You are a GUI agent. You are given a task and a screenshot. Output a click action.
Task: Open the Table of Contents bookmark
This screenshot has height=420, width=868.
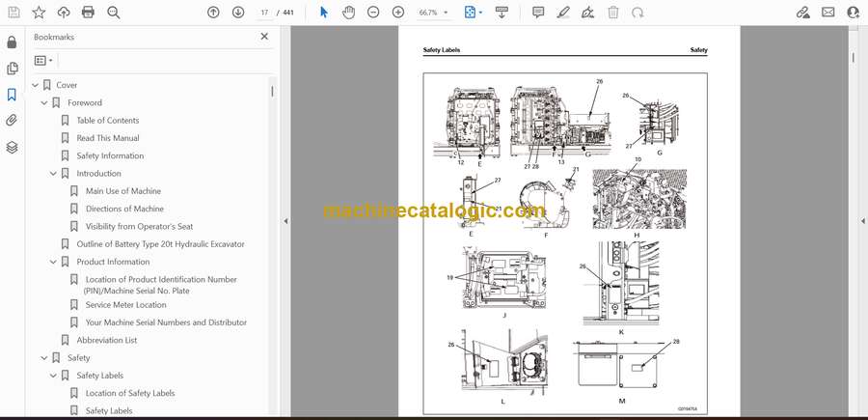pyautogui.click(x=108, y=121)
